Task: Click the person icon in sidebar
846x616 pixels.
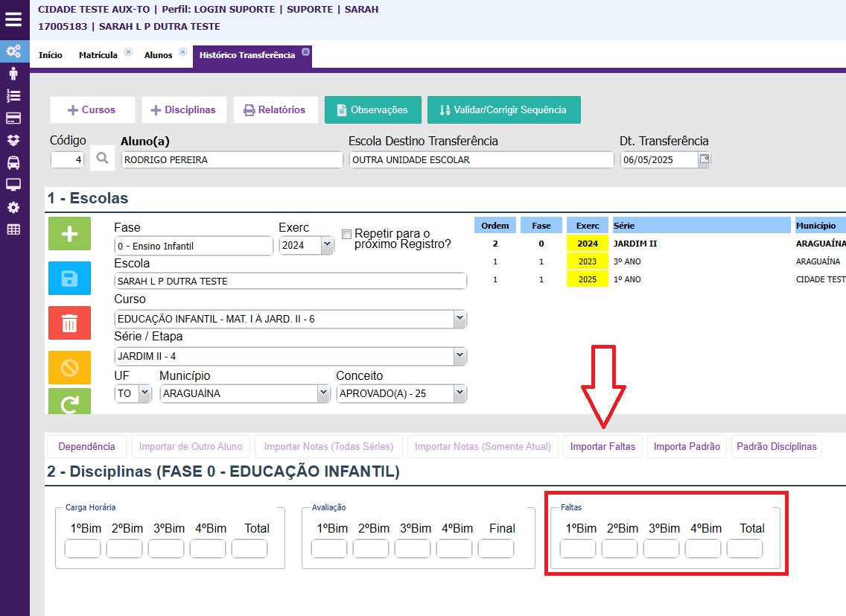Action: click(13, 74)
